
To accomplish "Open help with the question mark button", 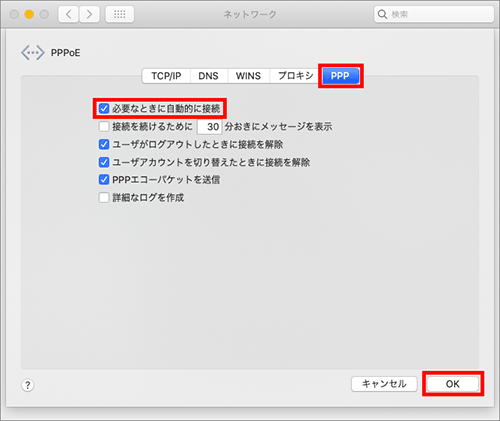I will pyautogui.click(x=28, y=385).
